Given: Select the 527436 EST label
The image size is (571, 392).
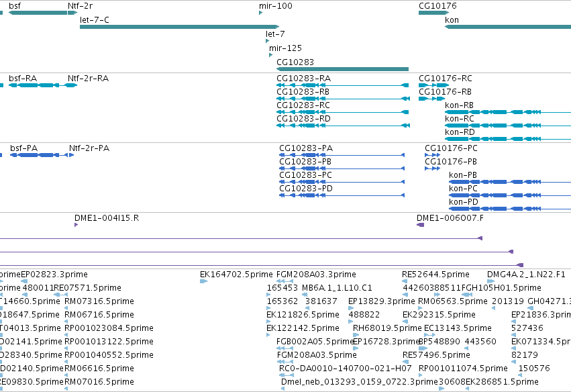Looking at the screenshot, I should click(527, 328).
